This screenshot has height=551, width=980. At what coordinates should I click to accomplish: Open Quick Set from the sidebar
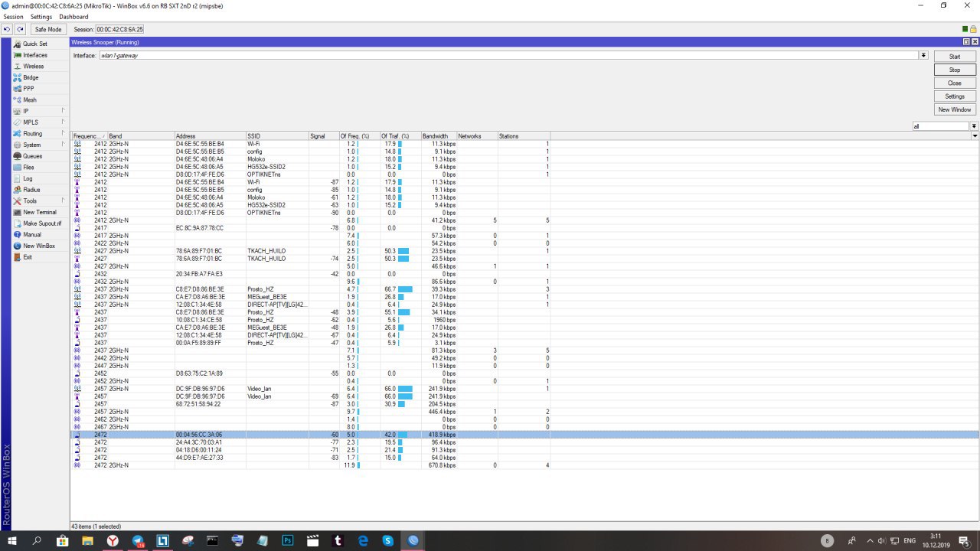coord(34,44)
